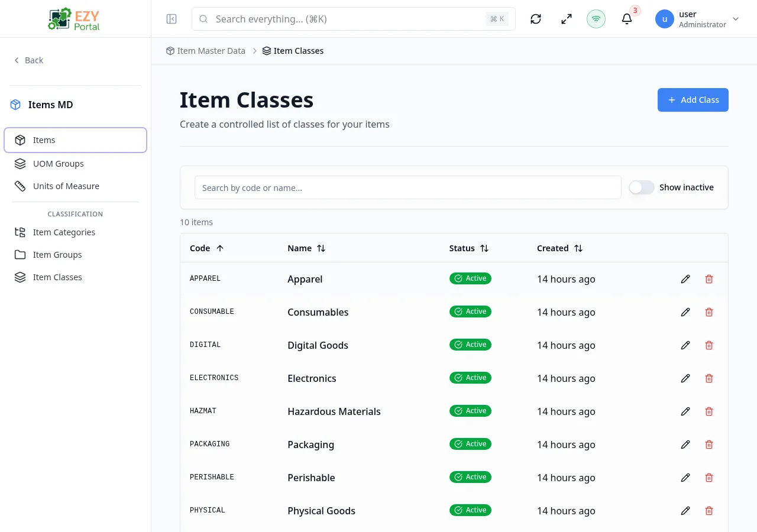The width and height of the screenshot is (757, 532).
Task: Edit the Hazardous Materials pencil icon
Action: [685, 411]
